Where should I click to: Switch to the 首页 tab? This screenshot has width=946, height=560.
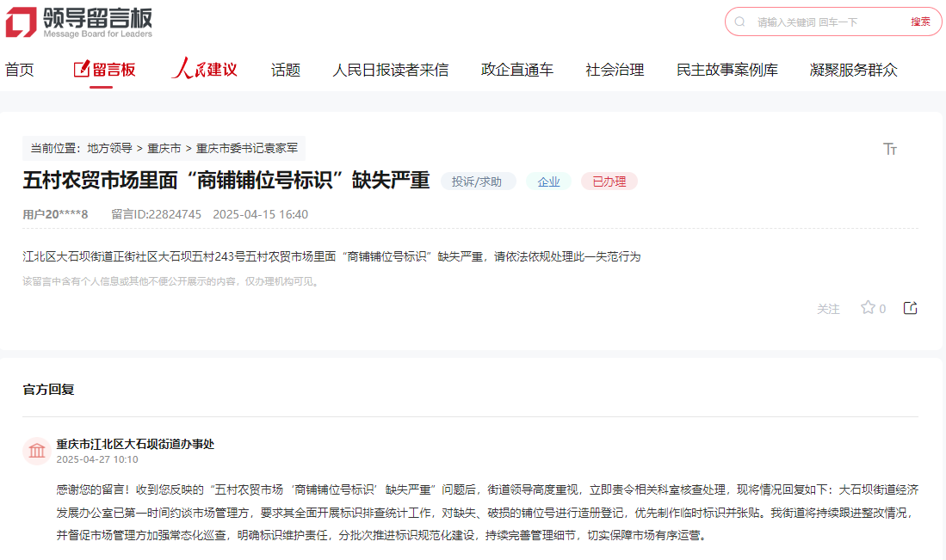tap(18, 69)
